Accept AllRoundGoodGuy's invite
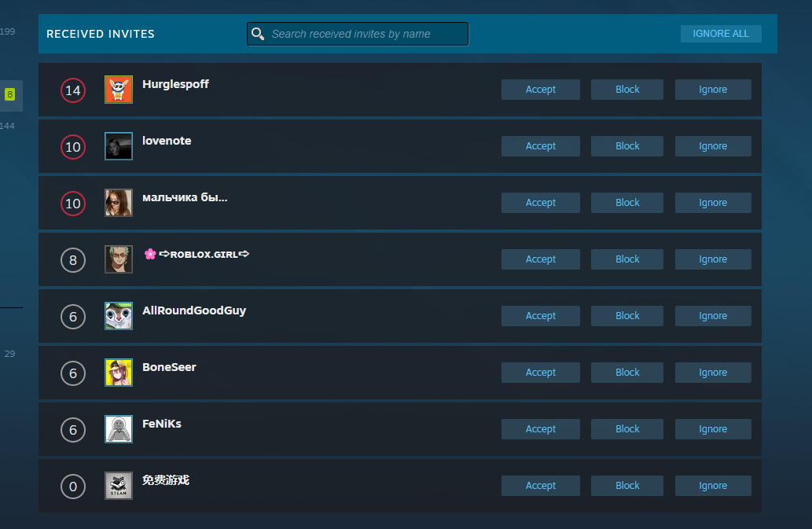 [541, 316]
